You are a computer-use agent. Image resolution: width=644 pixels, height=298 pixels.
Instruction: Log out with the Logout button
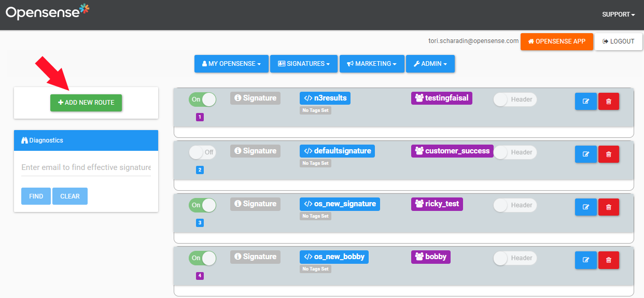tap(619, 41)
